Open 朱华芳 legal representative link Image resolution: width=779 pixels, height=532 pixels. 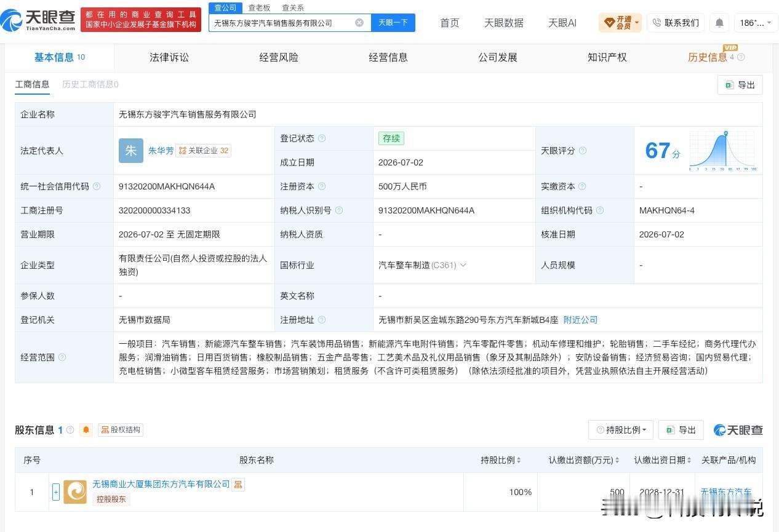161,151
